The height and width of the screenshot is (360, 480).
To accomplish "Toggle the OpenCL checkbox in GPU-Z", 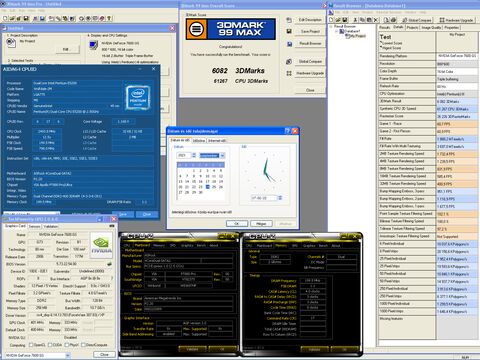I will 31,345.
